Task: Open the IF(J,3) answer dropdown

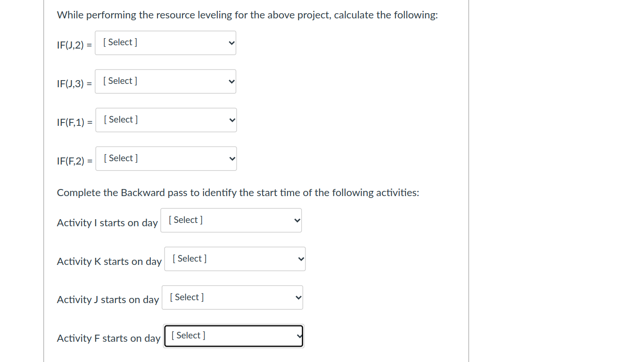Action: pyautogui.click(x=165, y=81)
